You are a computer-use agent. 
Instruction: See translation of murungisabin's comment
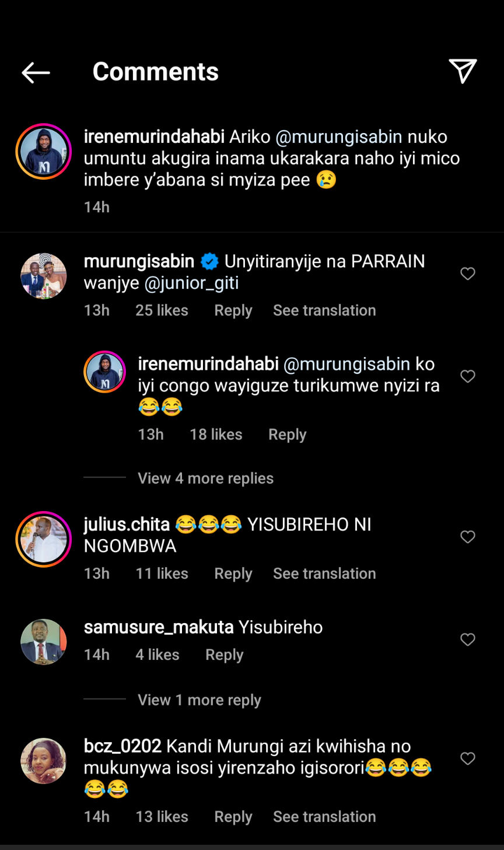(324, 310)
